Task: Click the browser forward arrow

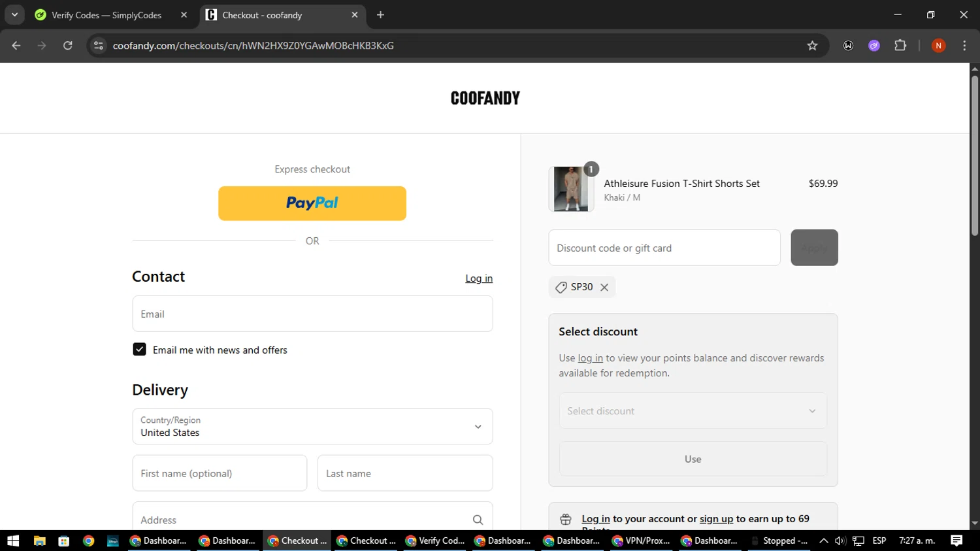Action: tap(42, 46)
